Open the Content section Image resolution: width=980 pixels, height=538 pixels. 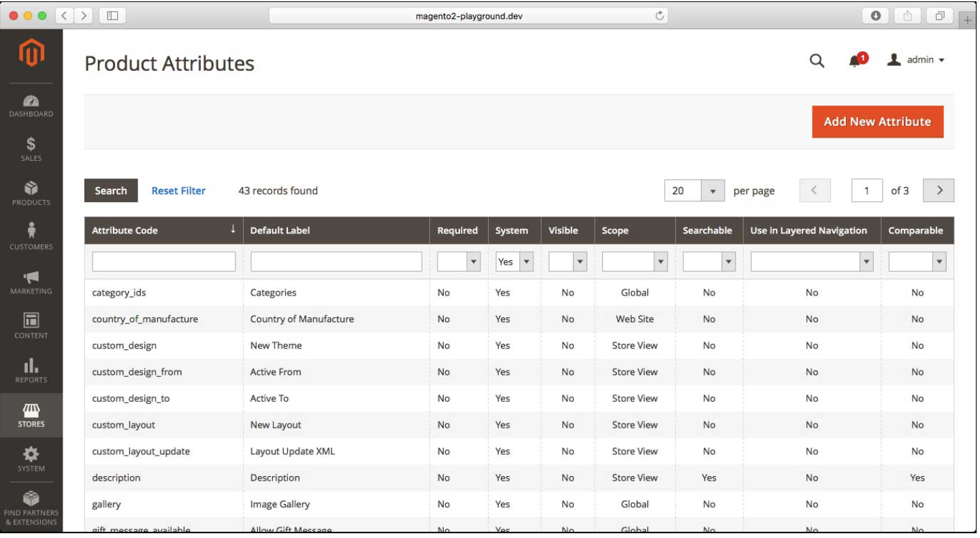[x=31, y=328]
